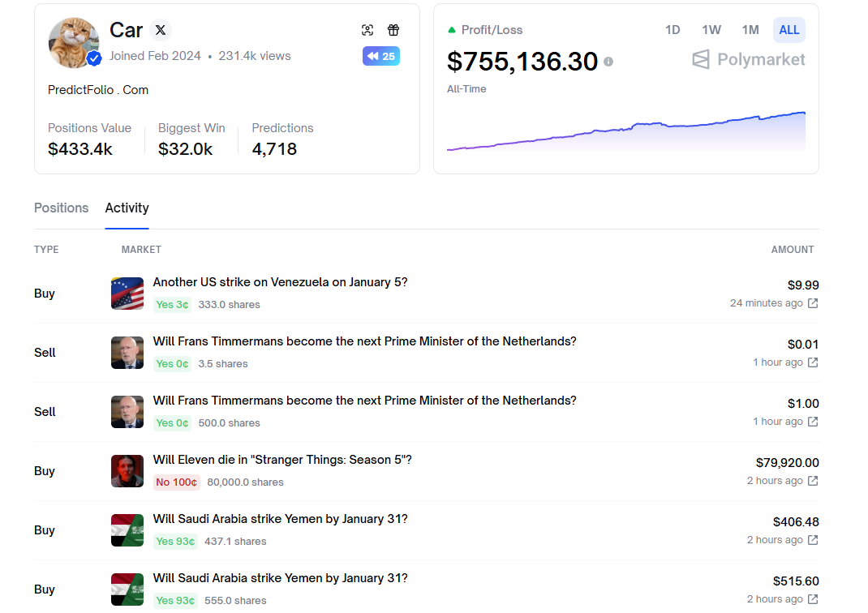The image size is (868, 613).
Task: Switch the profit chart to the 1M range
Action: click(750, 30)
